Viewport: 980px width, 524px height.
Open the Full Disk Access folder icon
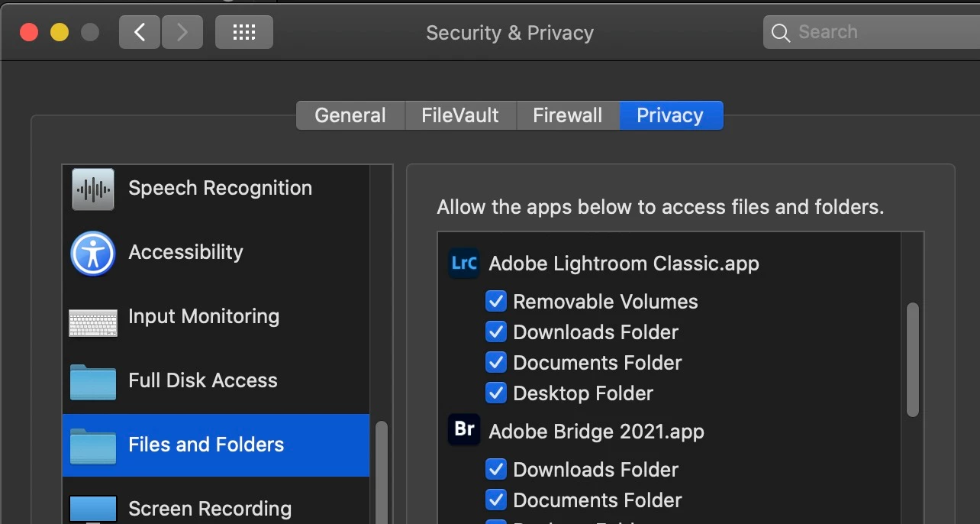coord(93,381)
